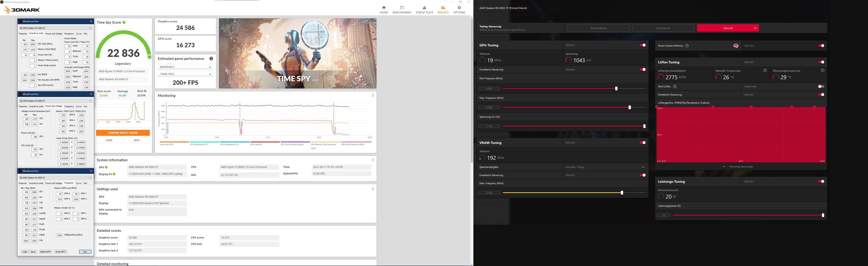This screenshot has height=266, width=868.
Task: Toggle VRAM Erweiterte Steuerung switch
Action: point(643,175)
